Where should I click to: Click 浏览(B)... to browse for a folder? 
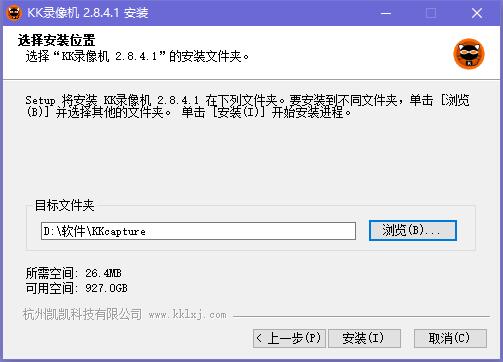click(412, 230)
